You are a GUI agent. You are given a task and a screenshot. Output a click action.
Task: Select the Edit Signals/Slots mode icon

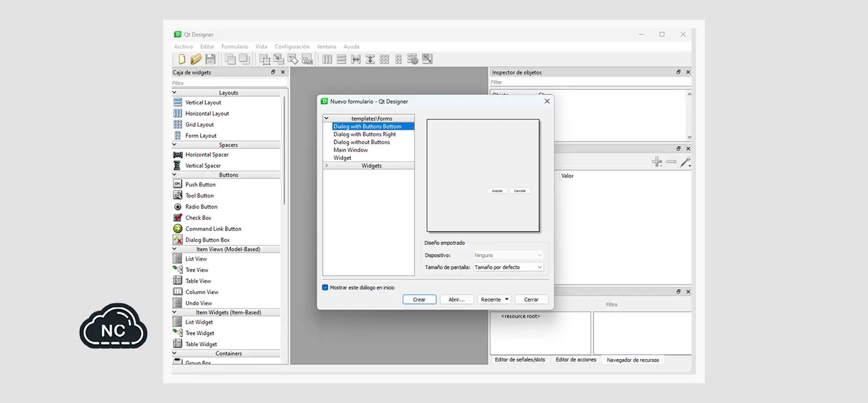279,59
